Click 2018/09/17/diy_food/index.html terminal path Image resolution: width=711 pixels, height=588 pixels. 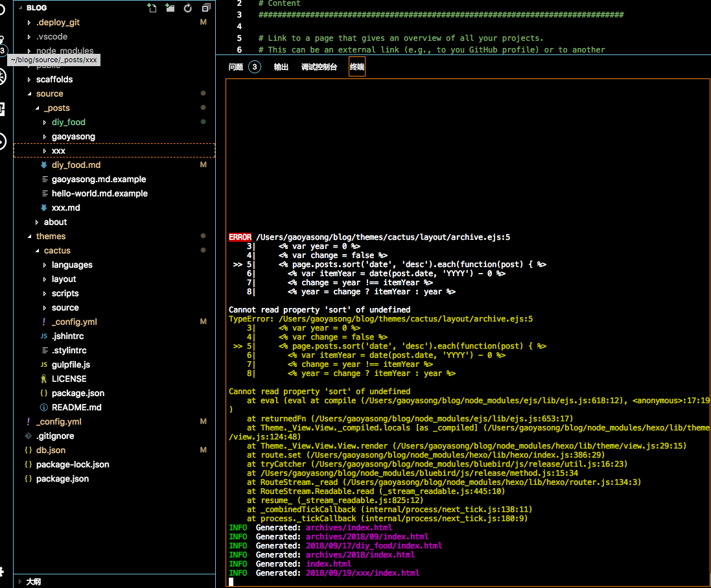tap(373, 546)
